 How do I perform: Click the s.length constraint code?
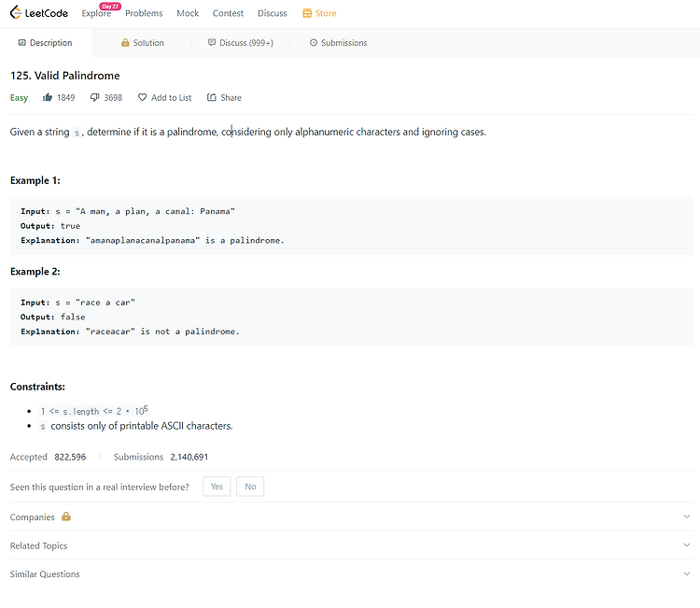tap(93, 411)
